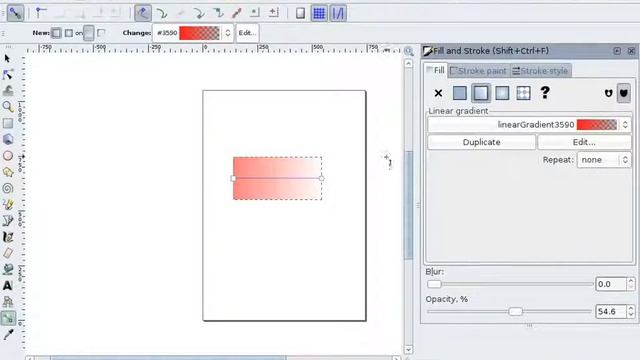This screenshot has width=640, height=360.
Task: Toggle snap to object centers
Action: 255,13
